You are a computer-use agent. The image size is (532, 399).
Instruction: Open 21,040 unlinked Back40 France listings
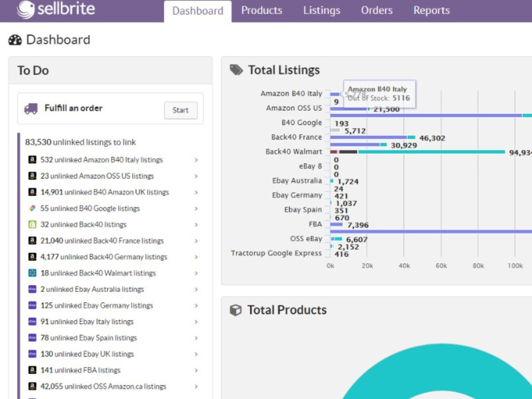[102, 240]
